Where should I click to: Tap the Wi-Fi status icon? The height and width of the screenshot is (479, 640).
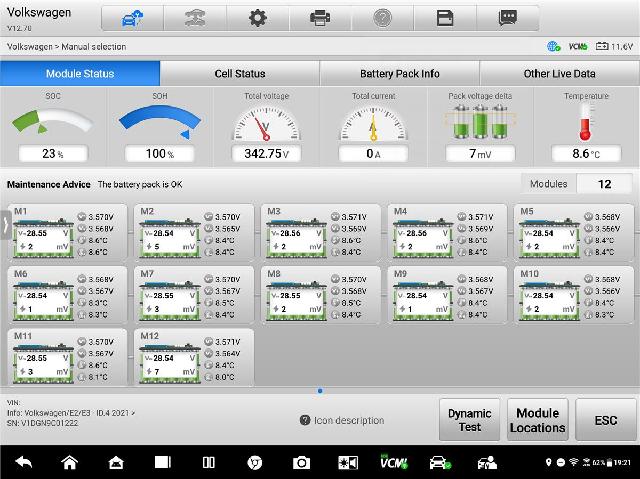(573, 462)
